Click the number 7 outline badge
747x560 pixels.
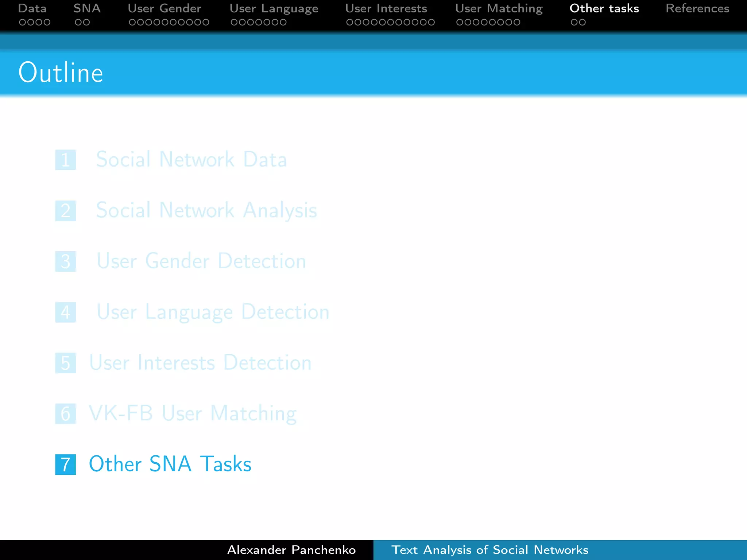pyautogui.click(x=66, y=464)
